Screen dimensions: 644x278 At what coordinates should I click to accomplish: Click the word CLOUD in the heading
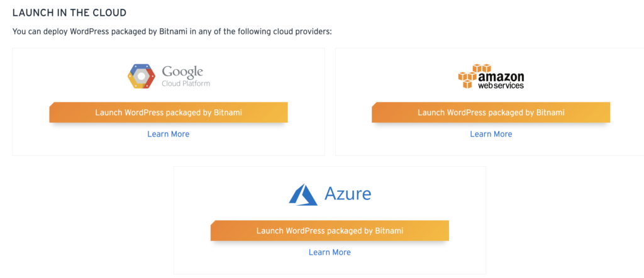click(x=112, y=13)
